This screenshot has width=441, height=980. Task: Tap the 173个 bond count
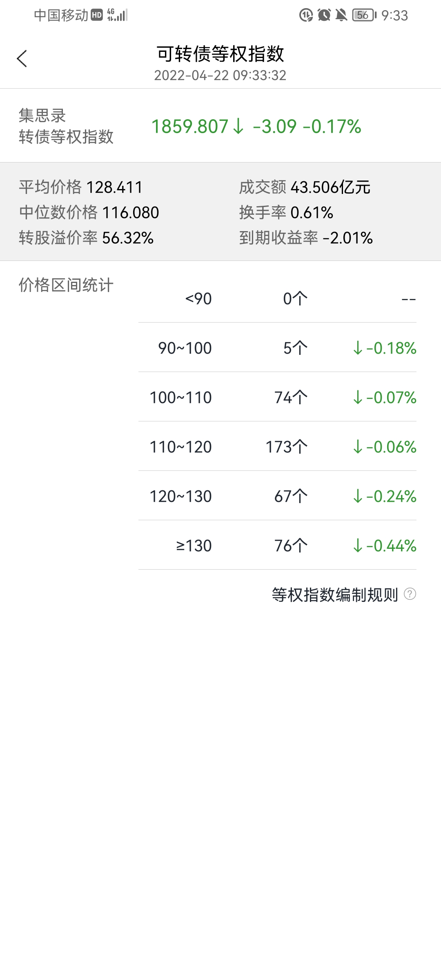point(286,447)
